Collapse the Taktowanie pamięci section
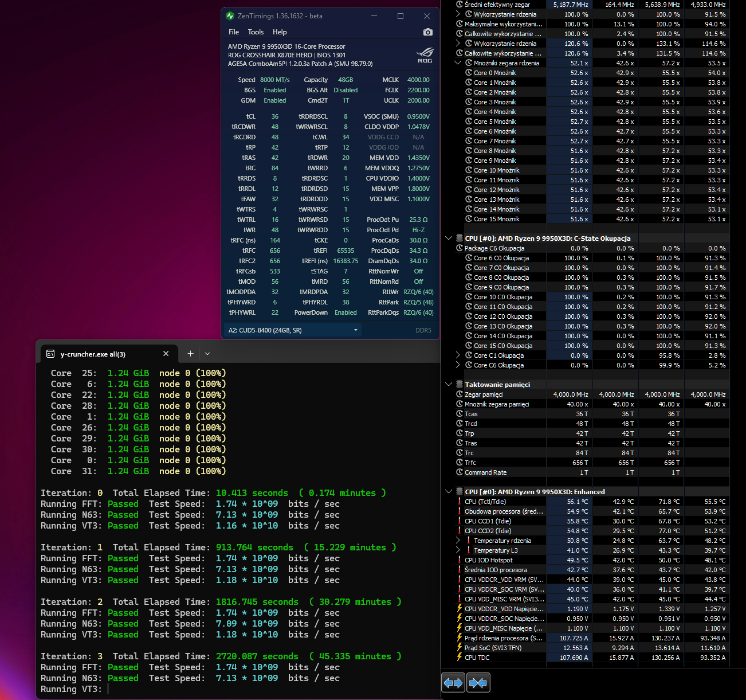Viewport: 746px width, 700px height. click(449, 385)
